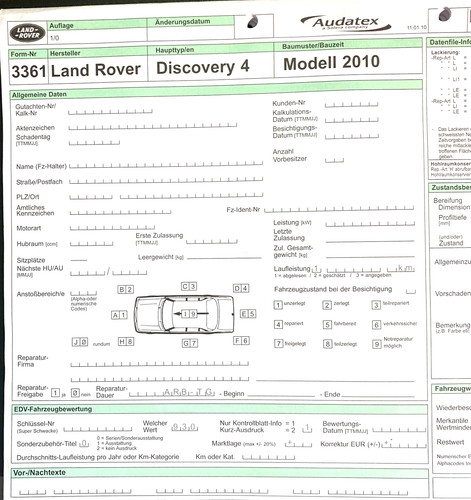Image resolution: width=471 pixels, height=500 pixels.
Task: Click the Reparatur-Dauer field
Action: (172, 393)
